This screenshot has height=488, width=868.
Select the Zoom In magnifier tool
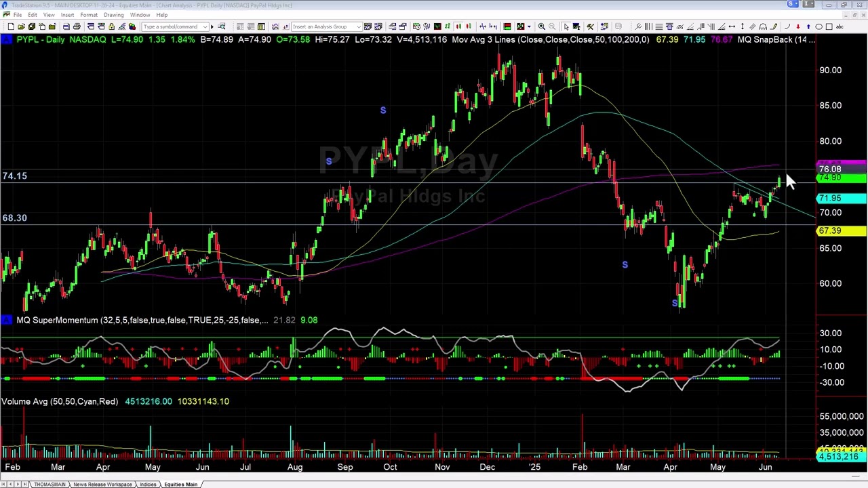541,26
